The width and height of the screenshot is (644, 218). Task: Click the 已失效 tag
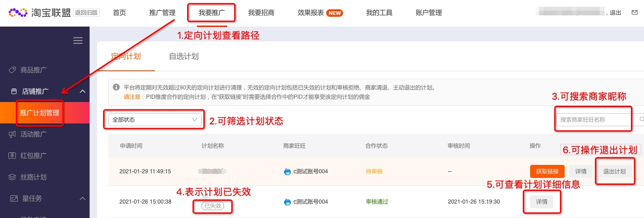pyautogui.click(x=212, y=205)
